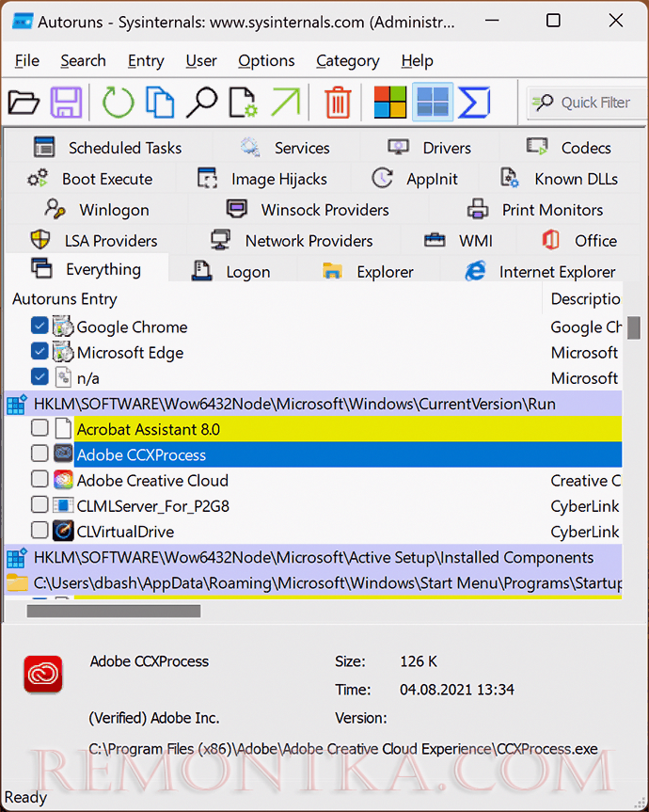Switch to the WMI tab
The image size is (649, 812).
click(x=459, y=240)
